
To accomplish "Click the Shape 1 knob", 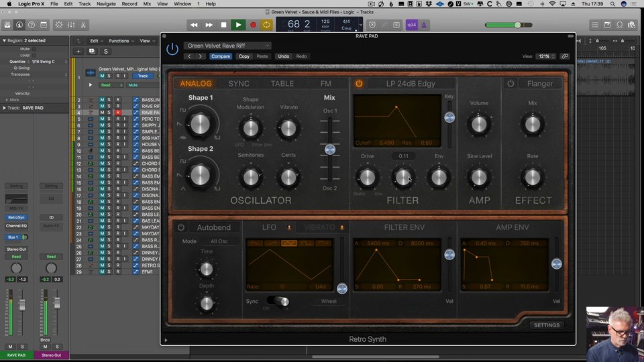I will tap(200, 124).
